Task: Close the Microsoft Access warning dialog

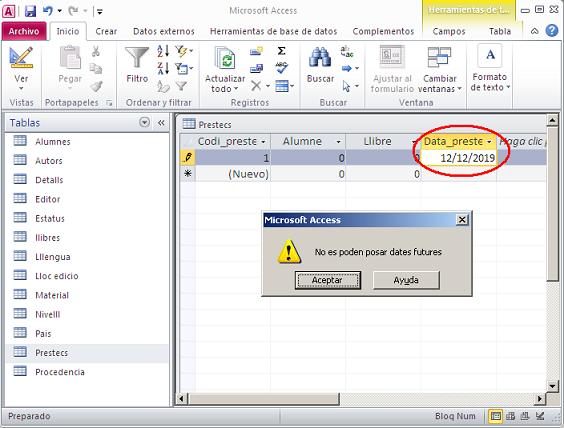Action: (x=462, y=219)
